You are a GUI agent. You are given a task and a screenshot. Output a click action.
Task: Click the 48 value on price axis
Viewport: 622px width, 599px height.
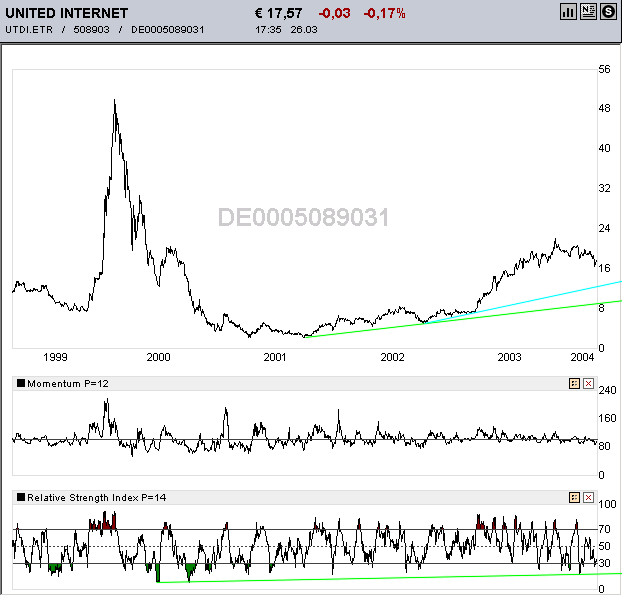605,108
